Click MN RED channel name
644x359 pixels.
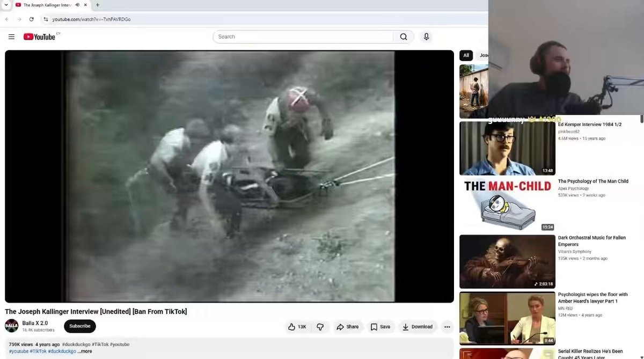[x=565, y=309]
